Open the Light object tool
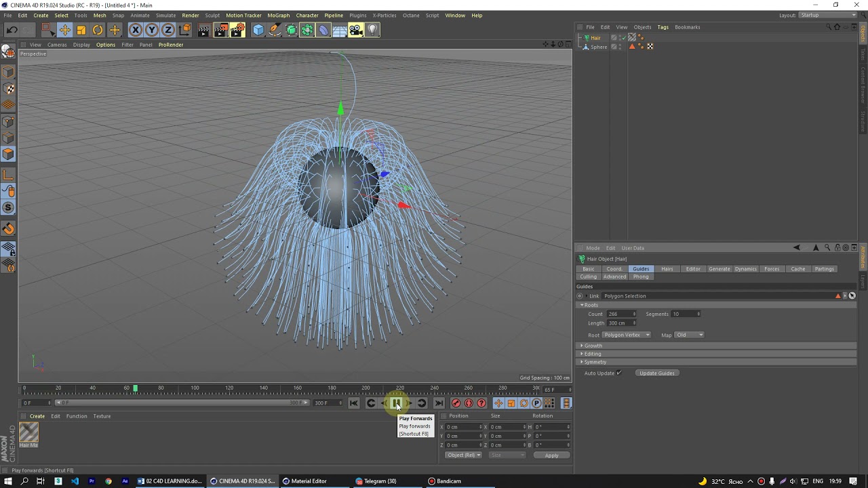The height and width of the screenshot is (488, 868). [x=372, y=30]
